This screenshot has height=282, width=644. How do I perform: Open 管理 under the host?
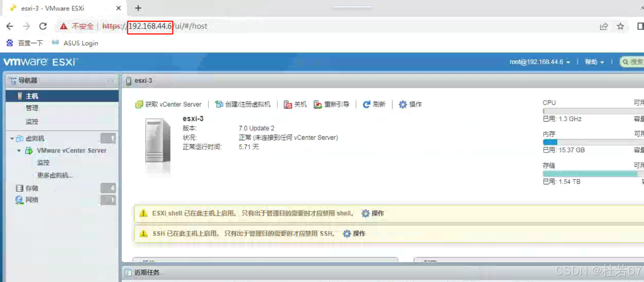pos(32,108)
